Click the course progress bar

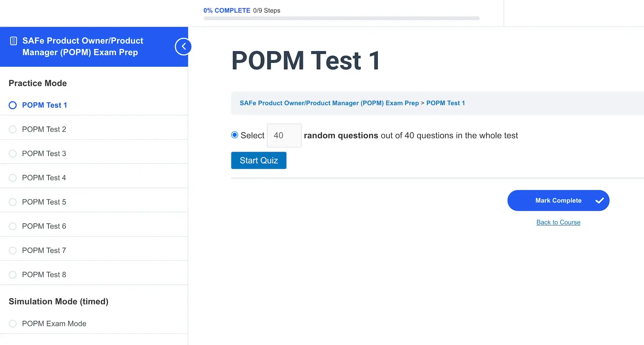pyautogui.click(x=341, y=18)
